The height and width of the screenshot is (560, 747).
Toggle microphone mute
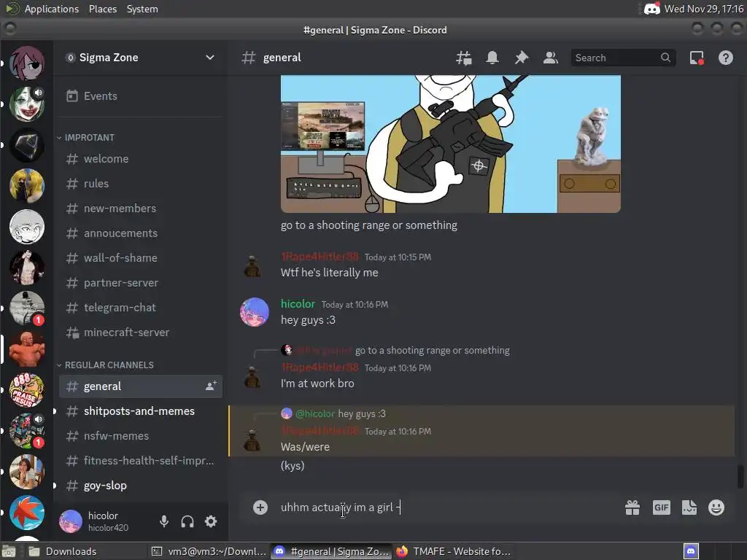tap(164, 521)
